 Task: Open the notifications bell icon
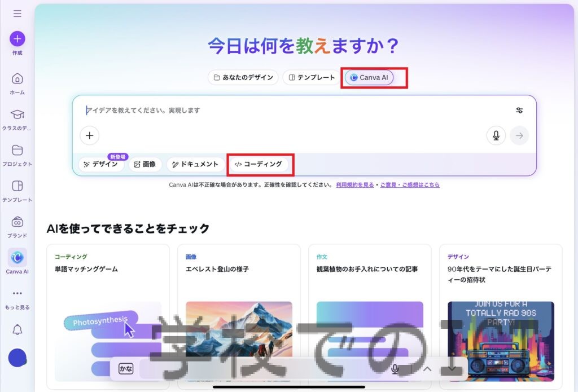(x=17, y=330)
